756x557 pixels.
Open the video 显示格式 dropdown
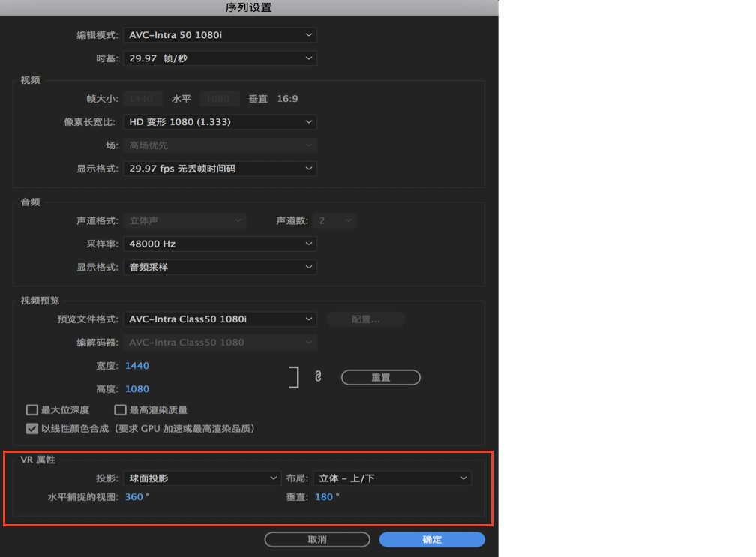220,168
